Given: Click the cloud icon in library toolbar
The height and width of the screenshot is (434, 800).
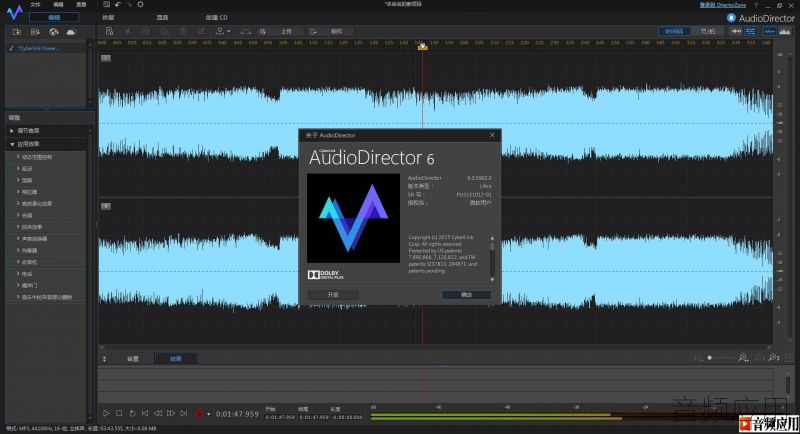Looking at the screenshot, I should [x=71, y=32].
